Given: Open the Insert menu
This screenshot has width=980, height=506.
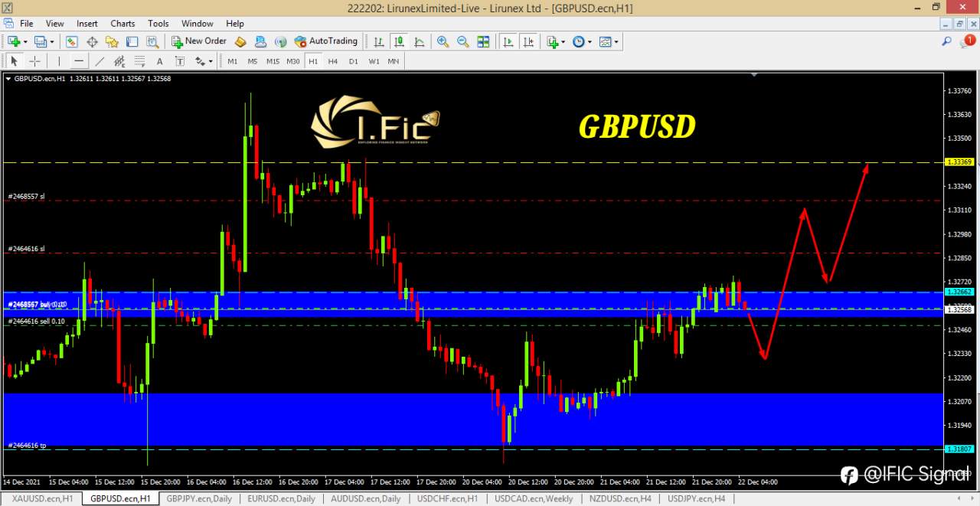Looking at the screenshot, I should click(x=87, y=24).
